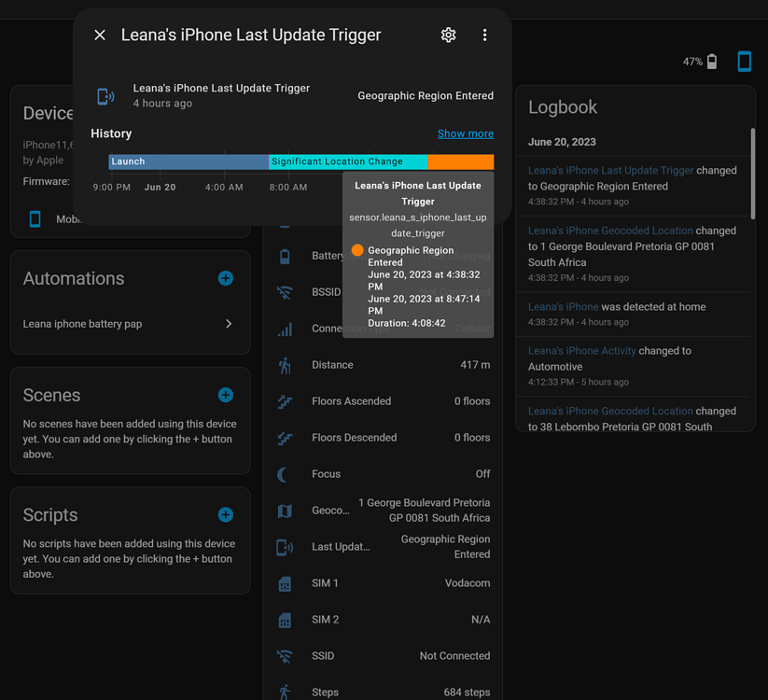Add a new scene with plus button
Viewport: 768px width, 700px height.
[x=225, y=395]
